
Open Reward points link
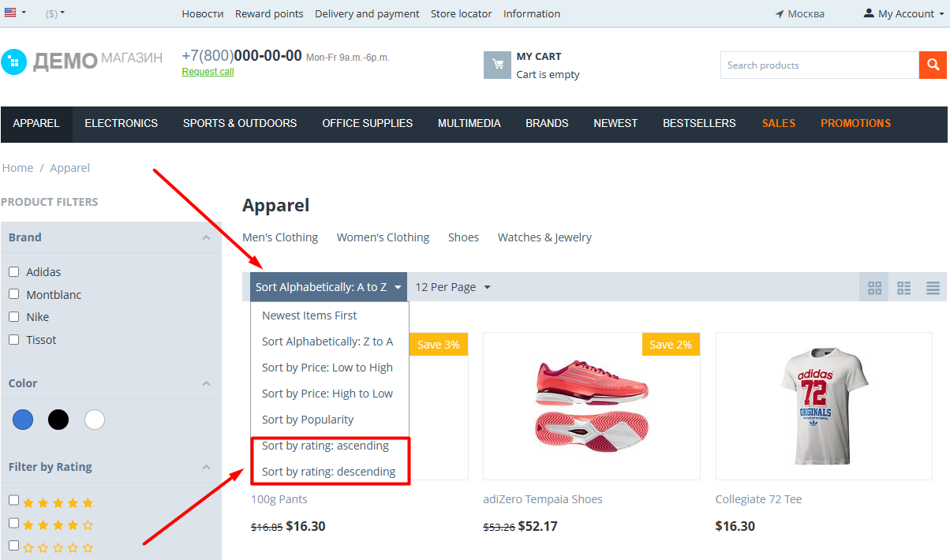pyautogui.click(x=269, y=13)
